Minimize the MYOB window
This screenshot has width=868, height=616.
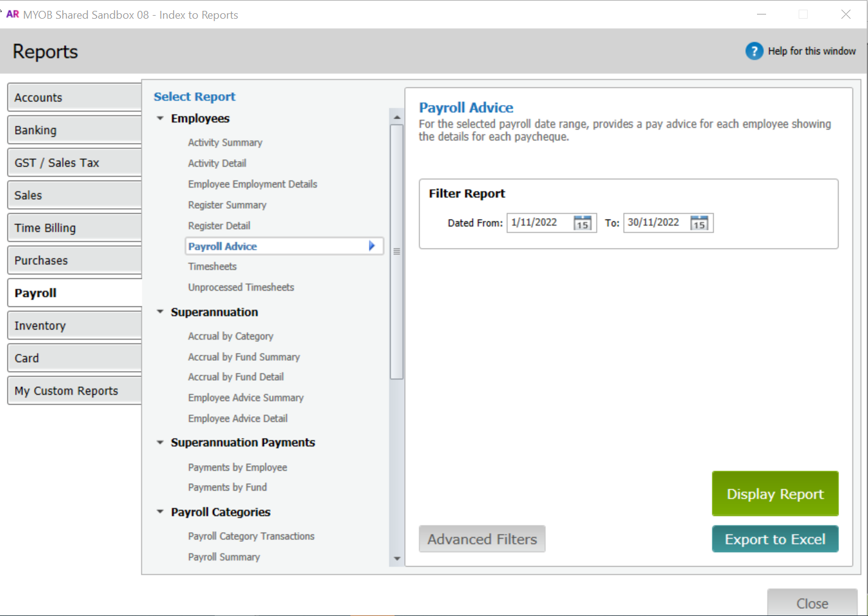(761, 14)
